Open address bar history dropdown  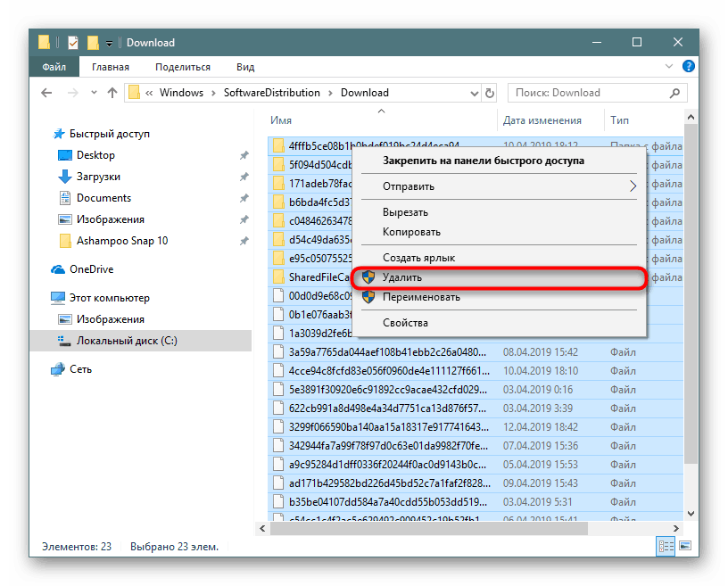474,94
